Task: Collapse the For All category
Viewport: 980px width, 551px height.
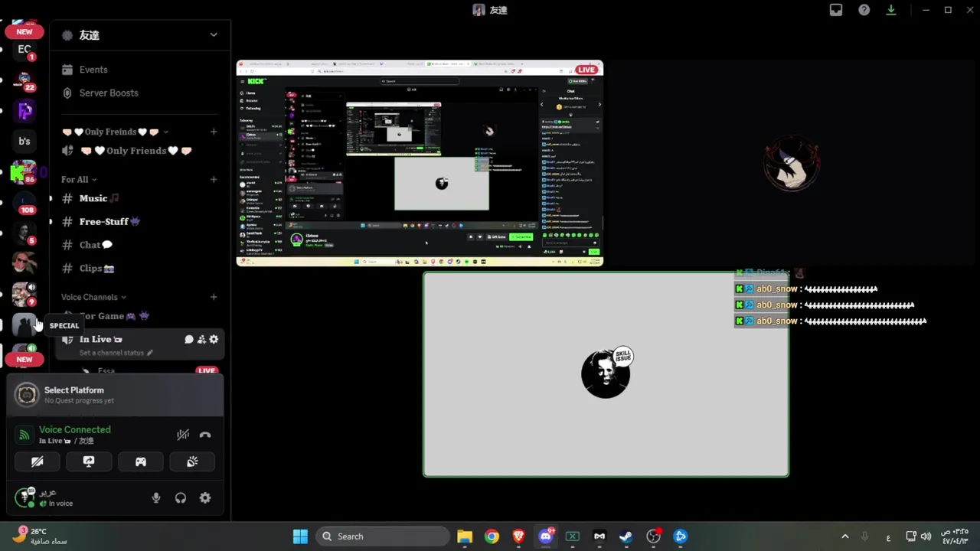Action: coord(79,179)
